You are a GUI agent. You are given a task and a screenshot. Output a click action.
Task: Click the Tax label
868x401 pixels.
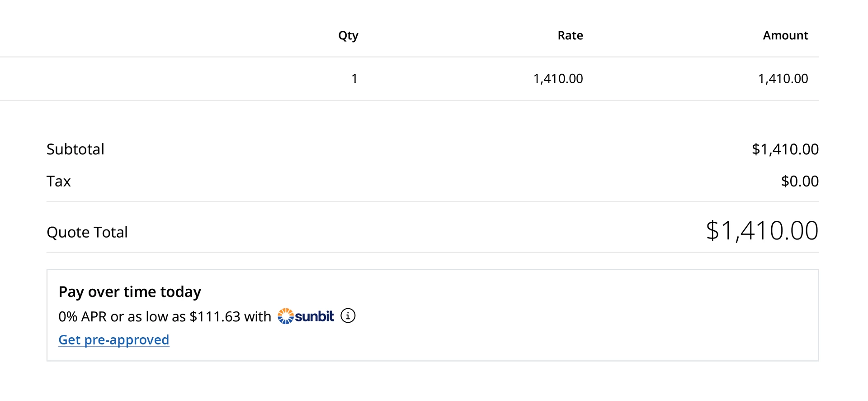(59, 181)
